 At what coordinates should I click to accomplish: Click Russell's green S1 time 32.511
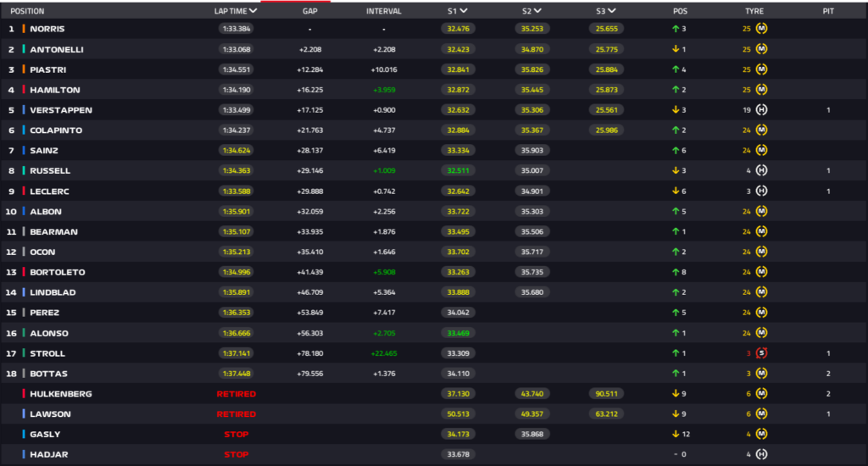[x=458, y=170]
